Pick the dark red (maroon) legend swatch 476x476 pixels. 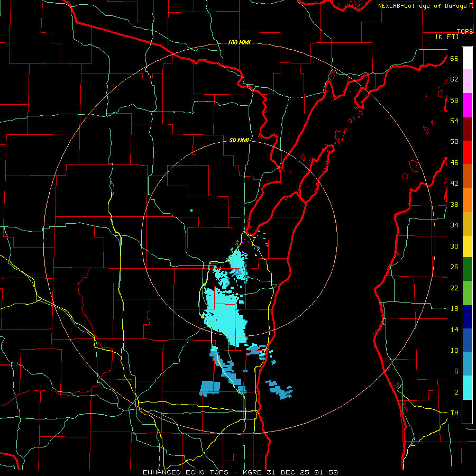tap(467, 129)
